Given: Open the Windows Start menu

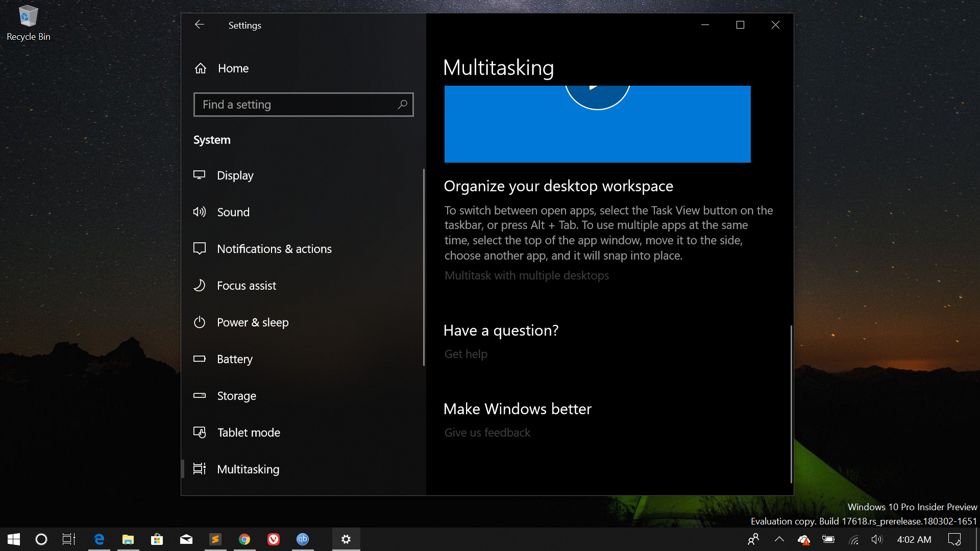Looking at the screenshot, I should click(x=14, y=539).
